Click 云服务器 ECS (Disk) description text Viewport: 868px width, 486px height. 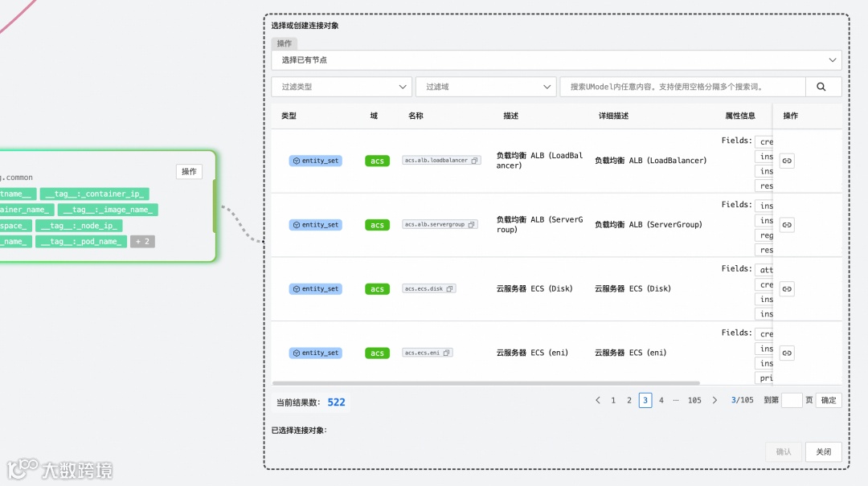coord(534,288)
